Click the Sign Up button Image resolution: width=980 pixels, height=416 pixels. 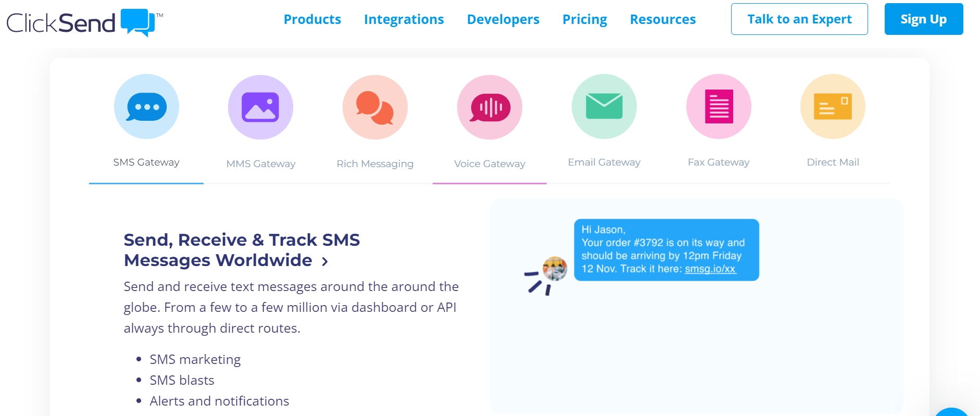924,19
